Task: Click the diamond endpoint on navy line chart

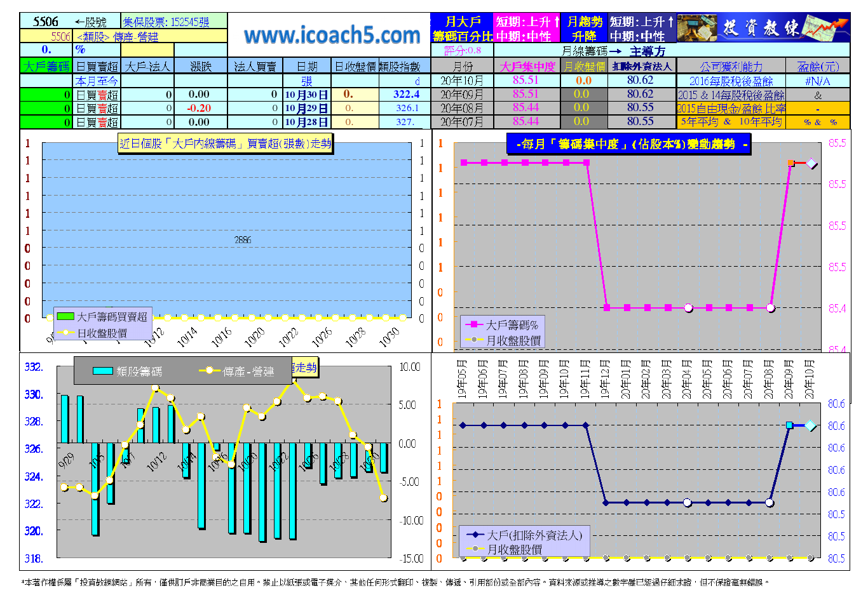Action: (810, 425)
